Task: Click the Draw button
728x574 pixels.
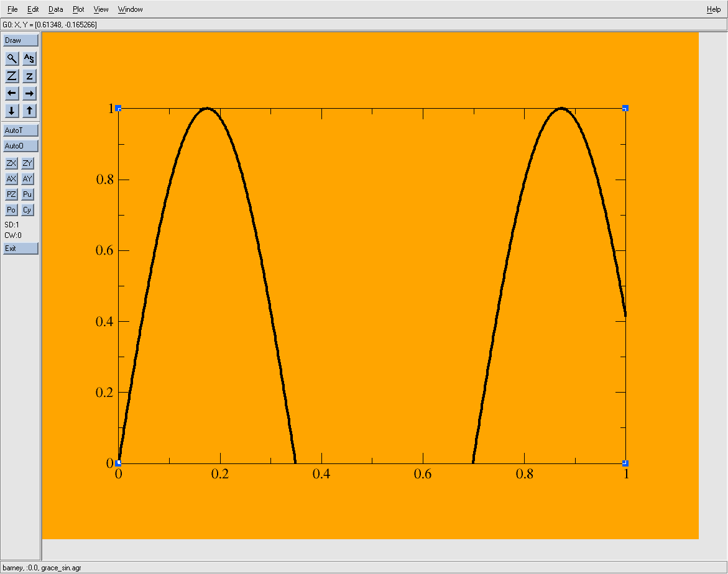Action: pos(21,40)
